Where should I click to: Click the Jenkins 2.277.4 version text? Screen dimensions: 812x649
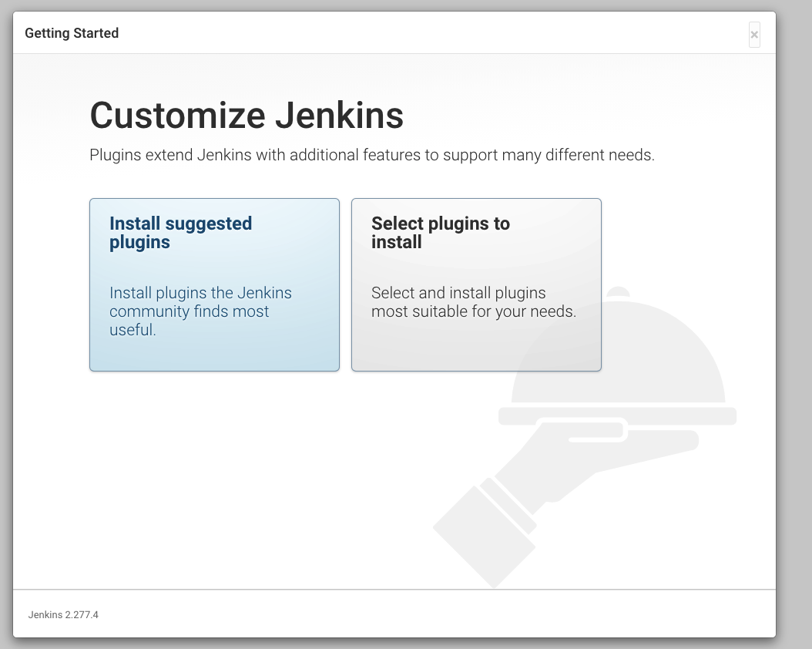(x=63, y=615)
